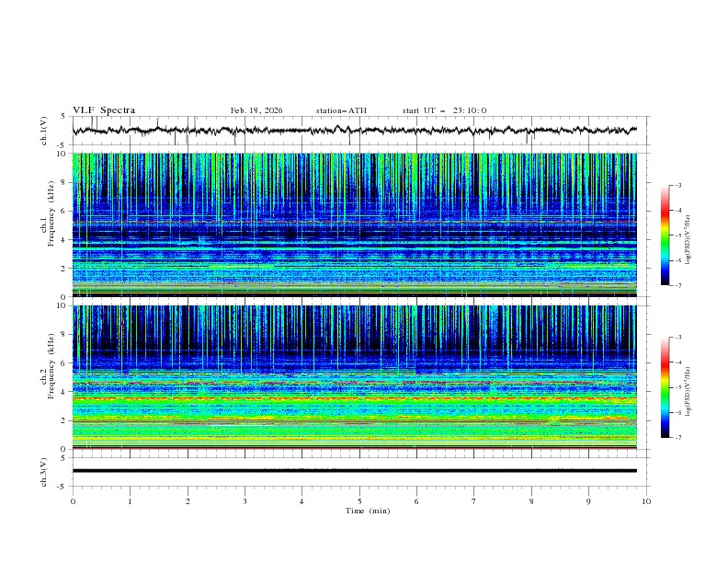This screenshot has width=728, height=563.
Task: Click the upper ch.1 colorbar scale
Action: 665,236
